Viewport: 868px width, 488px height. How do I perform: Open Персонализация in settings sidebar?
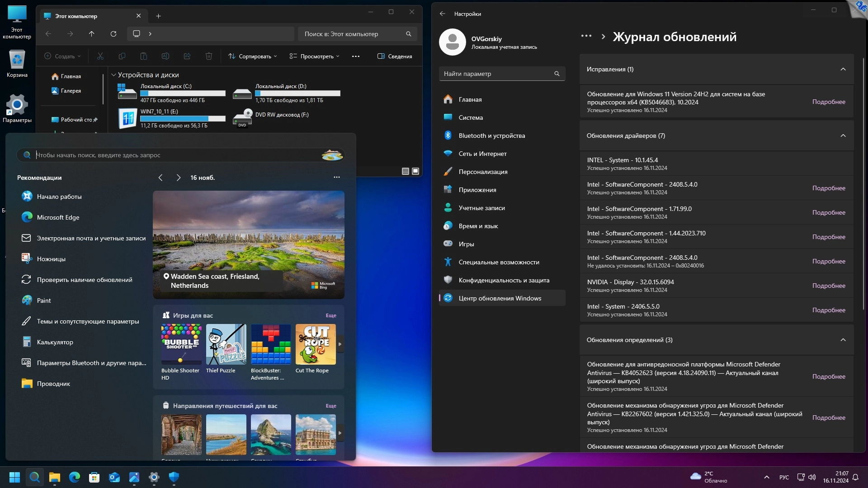coord(483,172)
